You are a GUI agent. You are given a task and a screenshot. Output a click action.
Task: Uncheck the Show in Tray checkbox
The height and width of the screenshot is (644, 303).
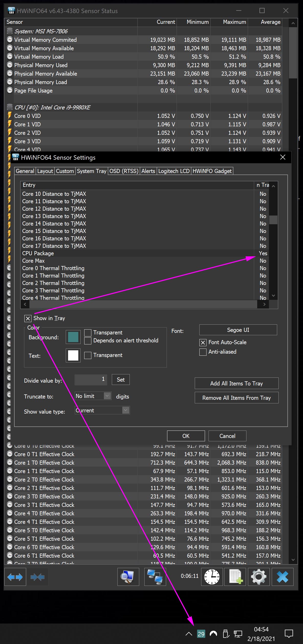[28, 318]
